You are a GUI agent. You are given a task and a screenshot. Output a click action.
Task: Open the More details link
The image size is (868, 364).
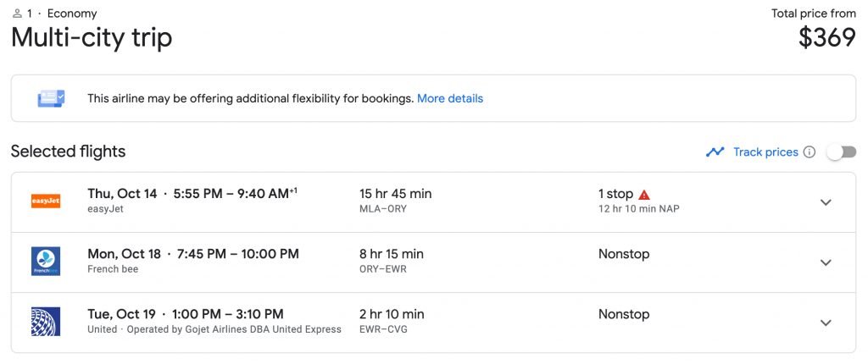coord(450,98)
